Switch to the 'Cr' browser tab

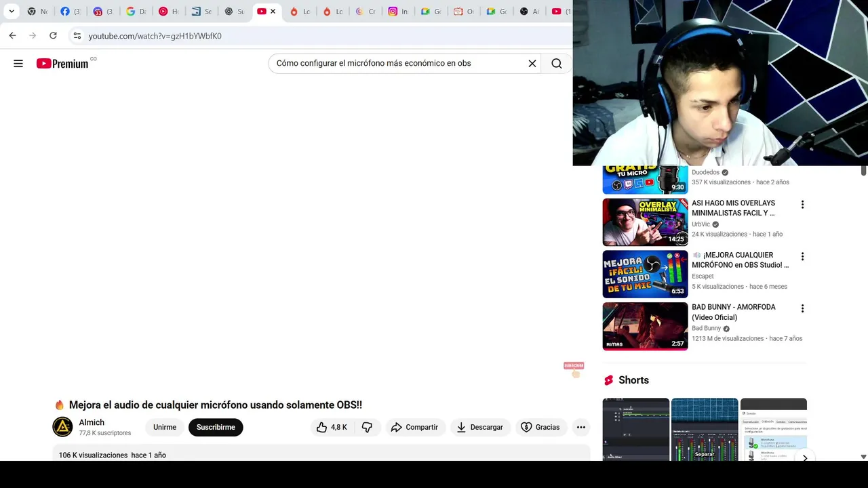(366, 12)
